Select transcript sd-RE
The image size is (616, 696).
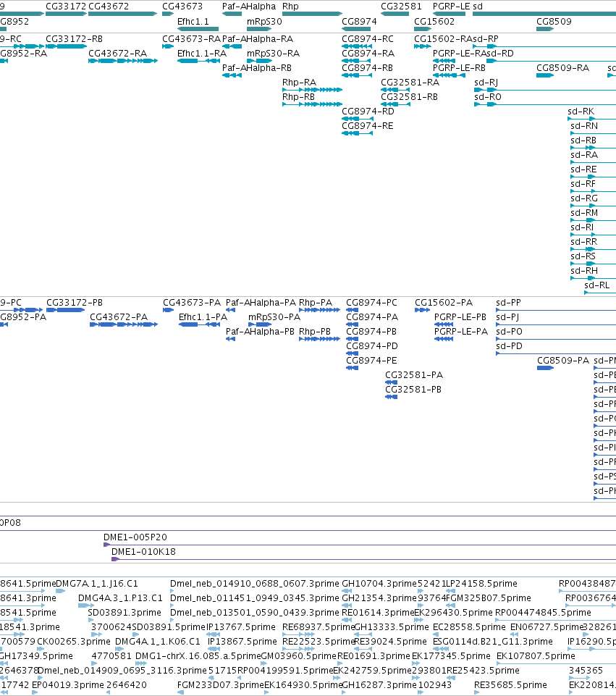[583, 169]
